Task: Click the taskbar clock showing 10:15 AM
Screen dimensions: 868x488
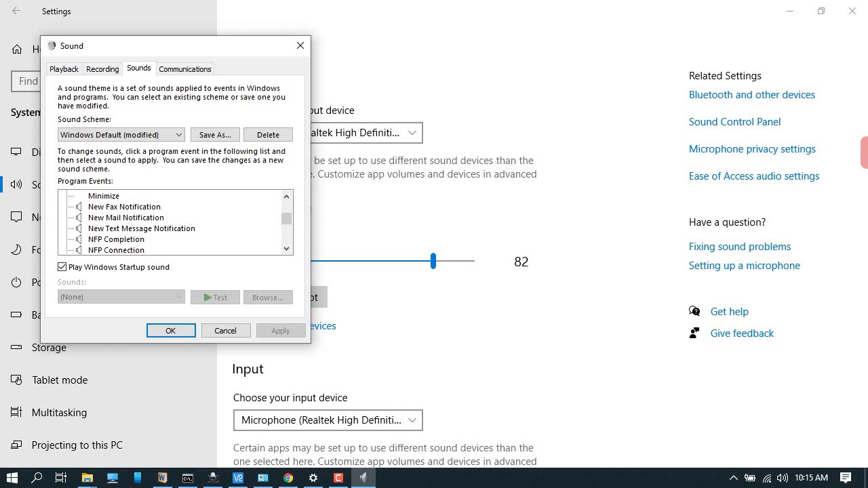Action: [811, 478]
